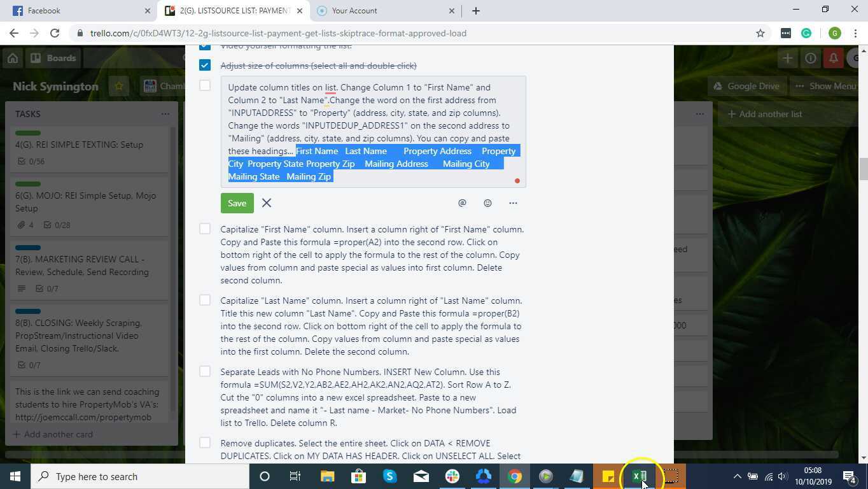Cancel editing with the X icon

point(267,203)
